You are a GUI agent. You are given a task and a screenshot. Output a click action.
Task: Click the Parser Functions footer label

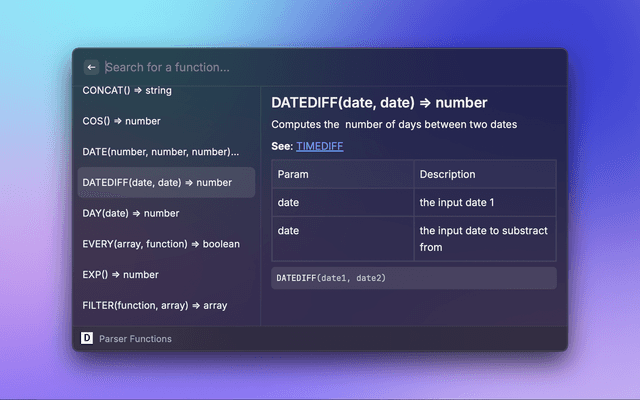click(x=135, y=339)
